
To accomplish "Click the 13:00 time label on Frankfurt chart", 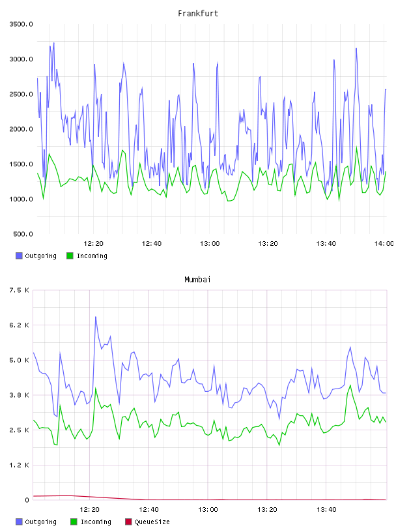I will pyautogui.click(x=210, y=243).
